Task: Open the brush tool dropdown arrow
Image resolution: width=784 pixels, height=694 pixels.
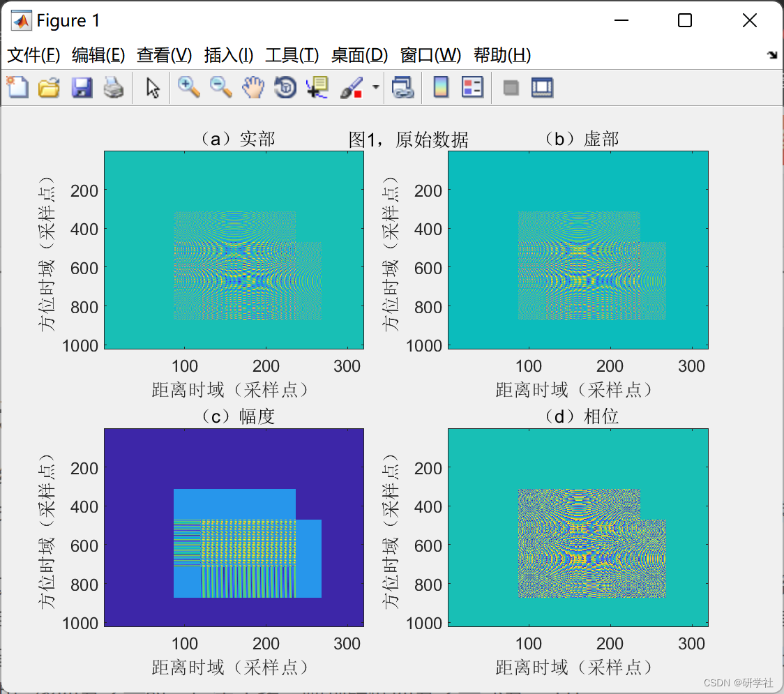Action: pyautogui.click(x=374, y=87)
